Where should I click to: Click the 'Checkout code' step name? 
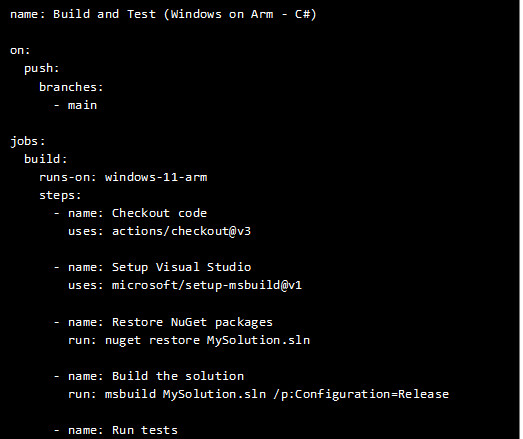point(159,213)
